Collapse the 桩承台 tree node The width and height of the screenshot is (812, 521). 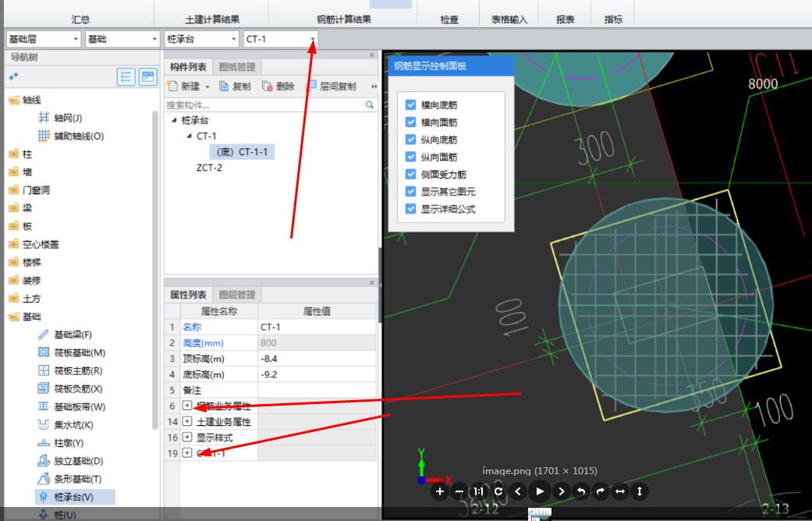click(x=174, y=120)
